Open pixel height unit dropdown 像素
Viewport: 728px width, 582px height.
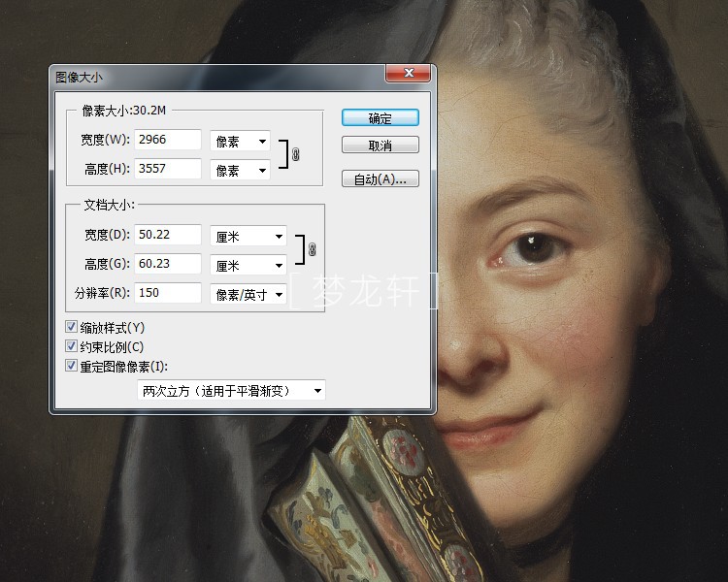[x=240, y=170]
